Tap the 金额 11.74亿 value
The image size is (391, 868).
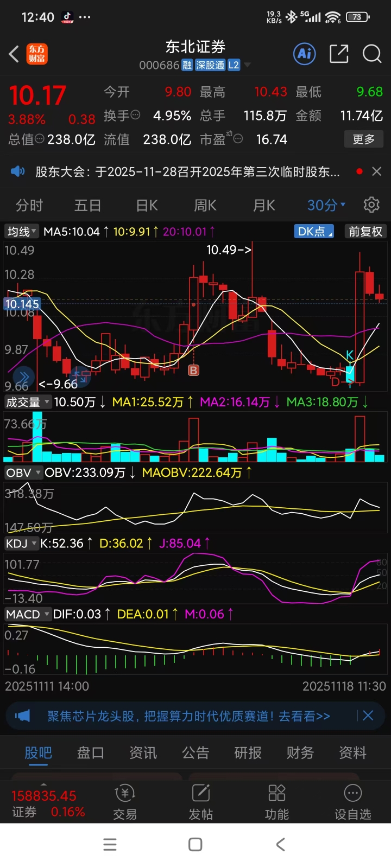click(362, 116)
